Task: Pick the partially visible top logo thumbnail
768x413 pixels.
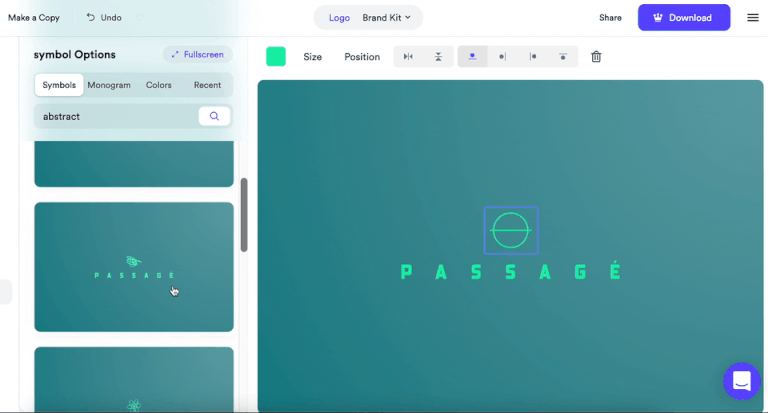Action: point(134,164)
